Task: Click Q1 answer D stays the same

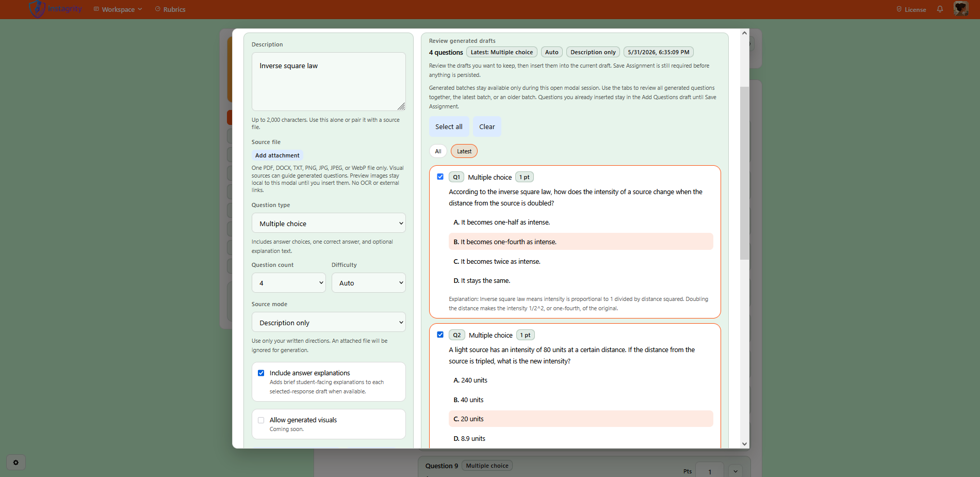Action: [x=581, y=281]
